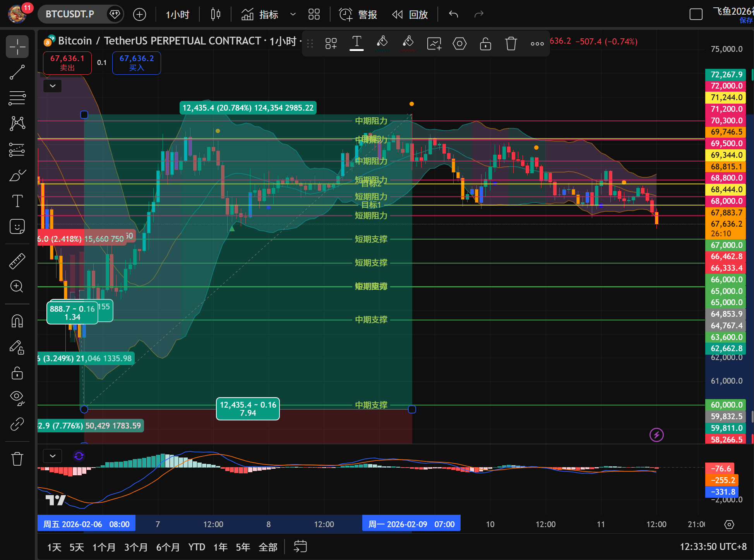Delete selected drawing via floating toolbar trash
This screenshot has height=560, width=754.
pos(511,43)
